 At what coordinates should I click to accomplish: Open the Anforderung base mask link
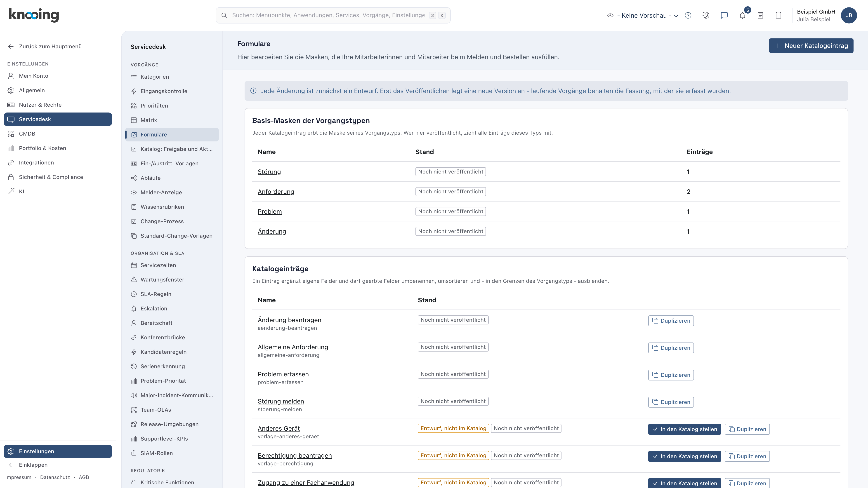coord(276,192)
